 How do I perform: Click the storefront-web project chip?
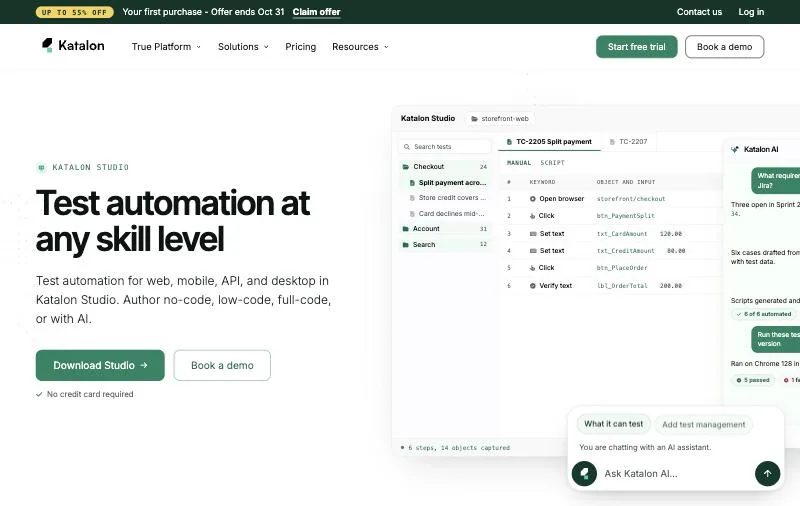[x=499, y=119]
